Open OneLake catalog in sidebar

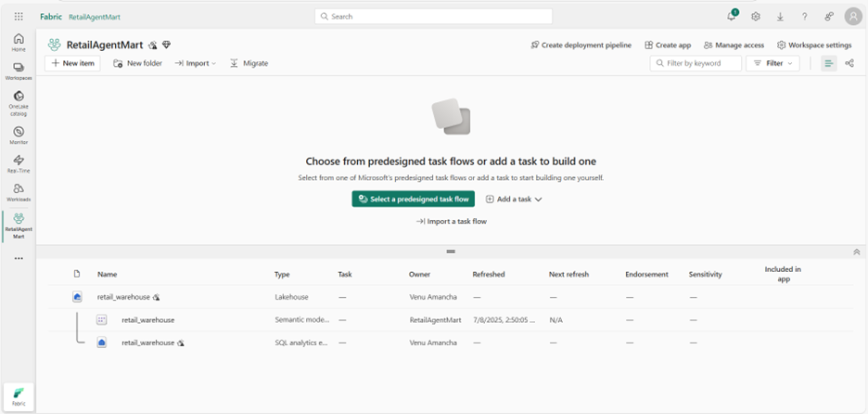pyautogui.click(x=19, y=103)
